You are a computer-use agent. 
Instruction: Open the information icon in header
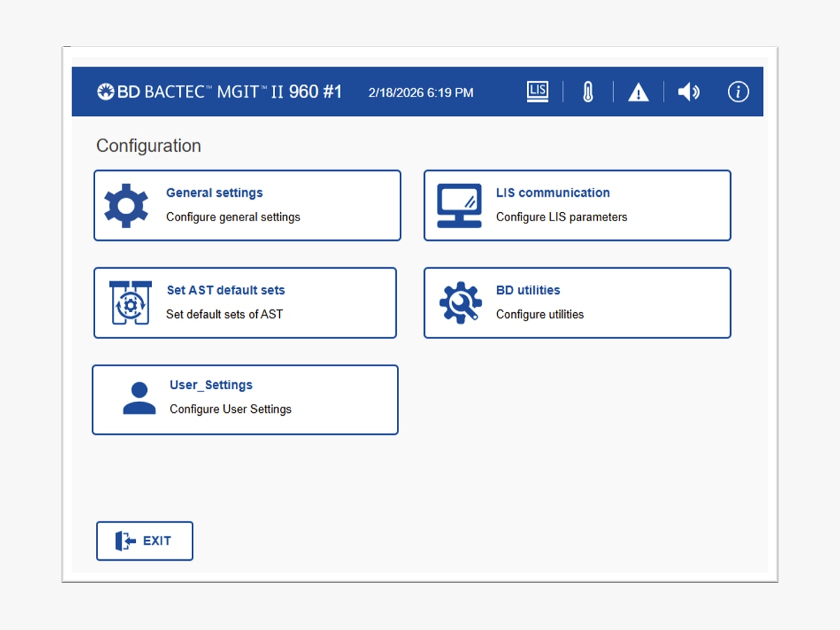738,92
